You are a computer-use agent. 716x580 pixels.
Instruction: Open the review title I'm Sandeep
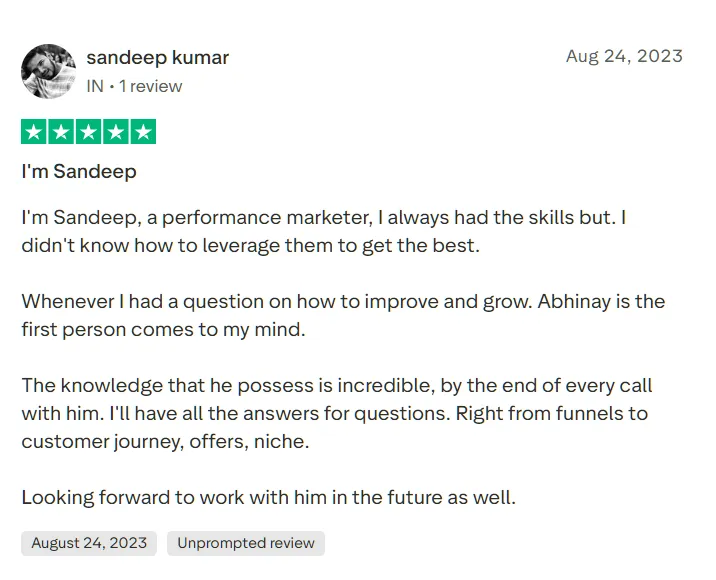tap(79, 171)
